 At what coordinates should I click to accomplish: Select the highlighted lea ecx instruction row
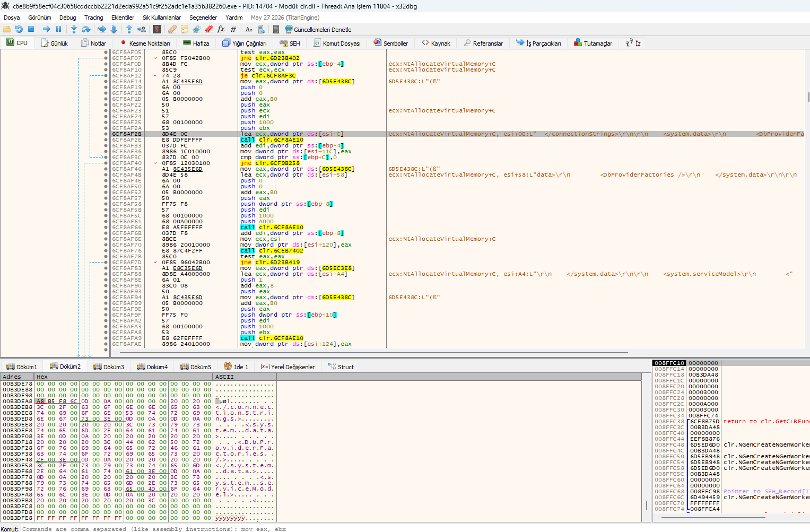[458, 134]
